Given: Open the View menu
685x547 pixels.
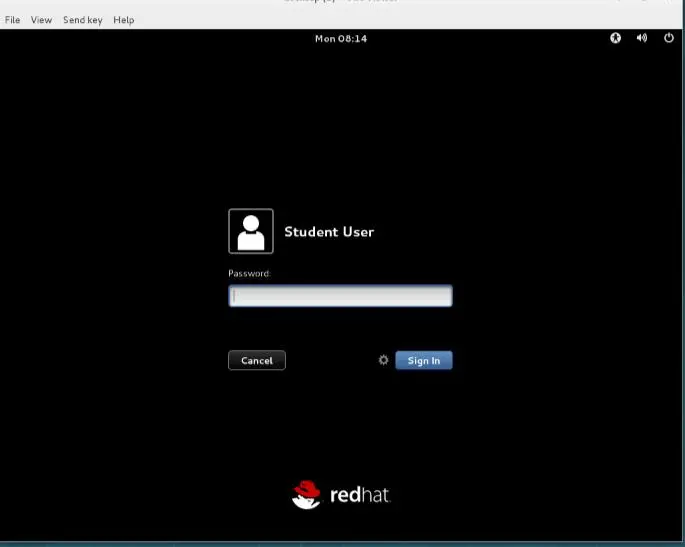Looking at the screenshot, I should (x=41, y=20).
